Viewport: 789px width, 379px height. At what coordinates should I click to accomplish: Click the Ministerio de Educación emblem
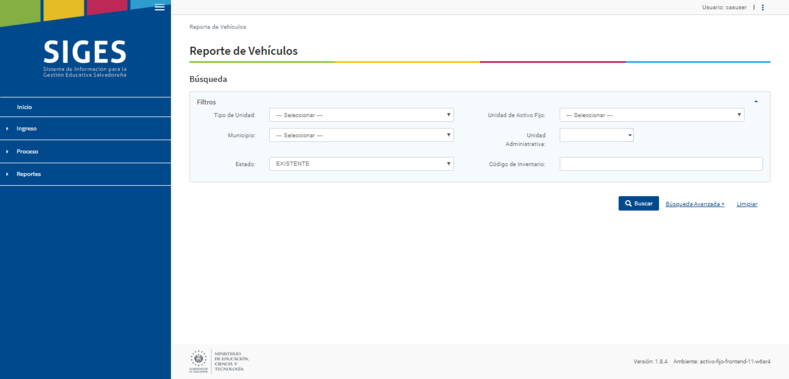point(219,361)
